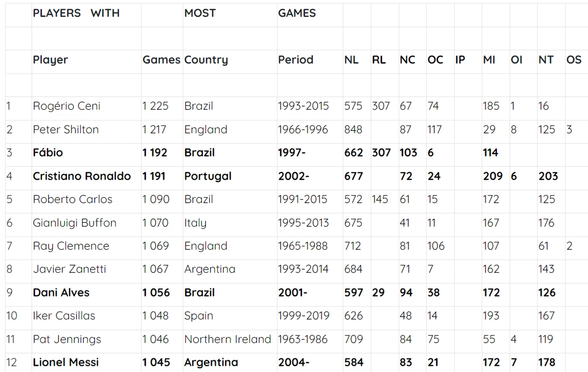Screen dimensions: 588x372
Task: Click the Country header cell
Action: [x=230, y=60]
